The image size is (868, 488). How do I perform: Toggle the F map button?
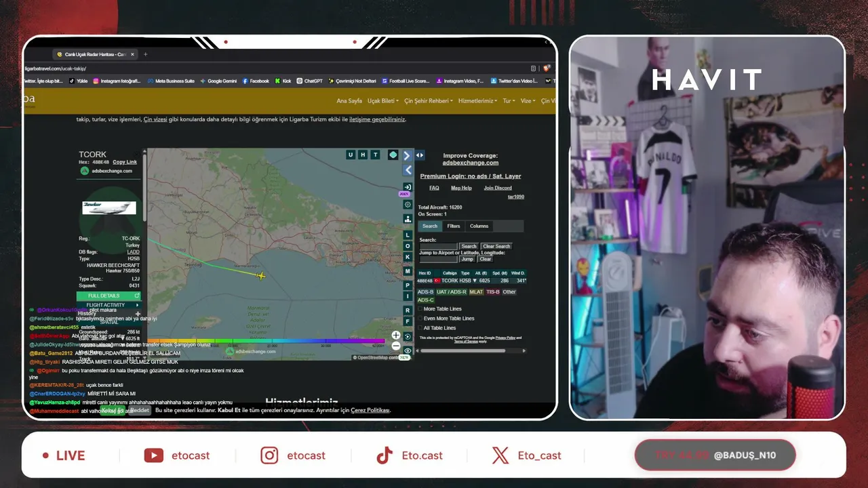[408, 321]
